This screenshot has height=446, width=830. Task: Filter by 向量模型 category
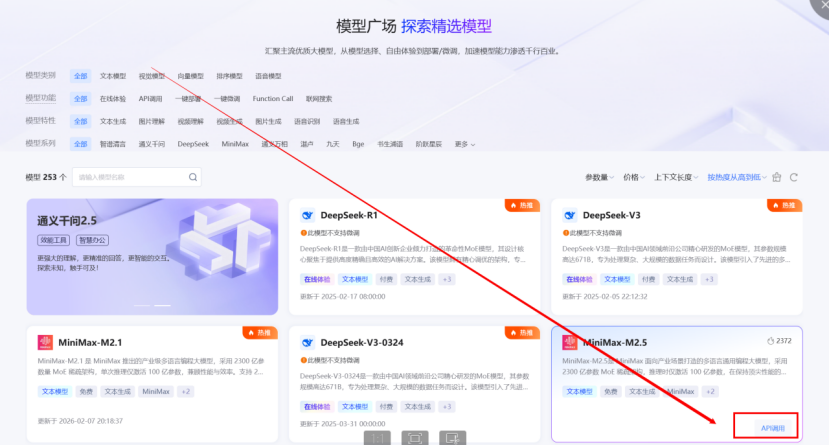[191, 76]
